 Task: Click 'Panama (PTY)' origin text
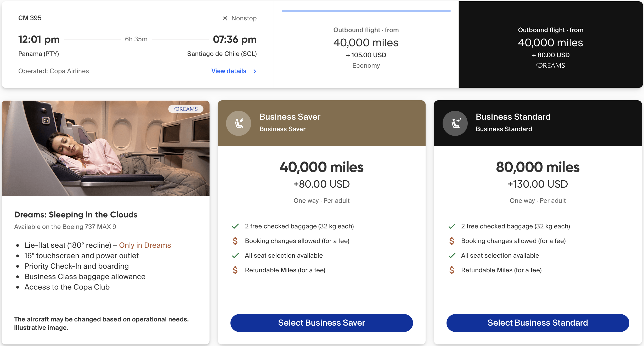click(x=39, y=54)
